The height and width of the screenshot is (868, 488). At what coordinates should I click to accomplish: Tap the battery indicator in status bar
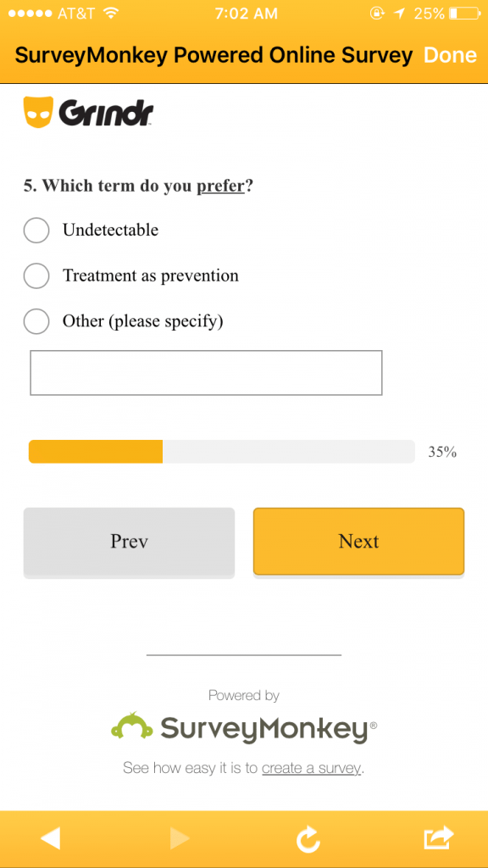click(x=463, y=14)
